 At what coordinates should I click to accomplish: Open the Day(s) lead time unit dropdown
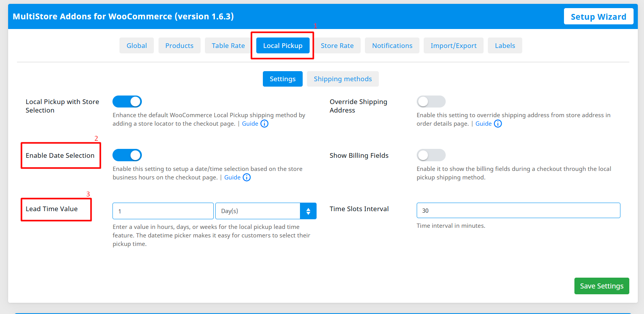[266, 211]
